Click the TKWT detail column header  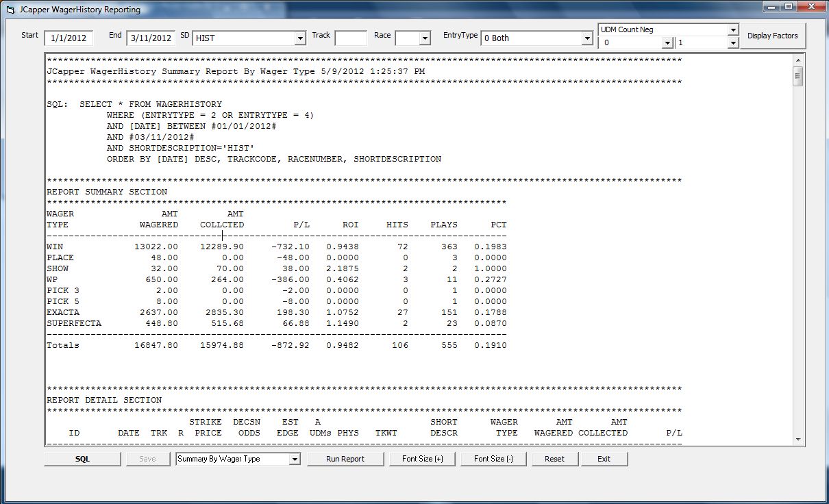pos(386,433)
